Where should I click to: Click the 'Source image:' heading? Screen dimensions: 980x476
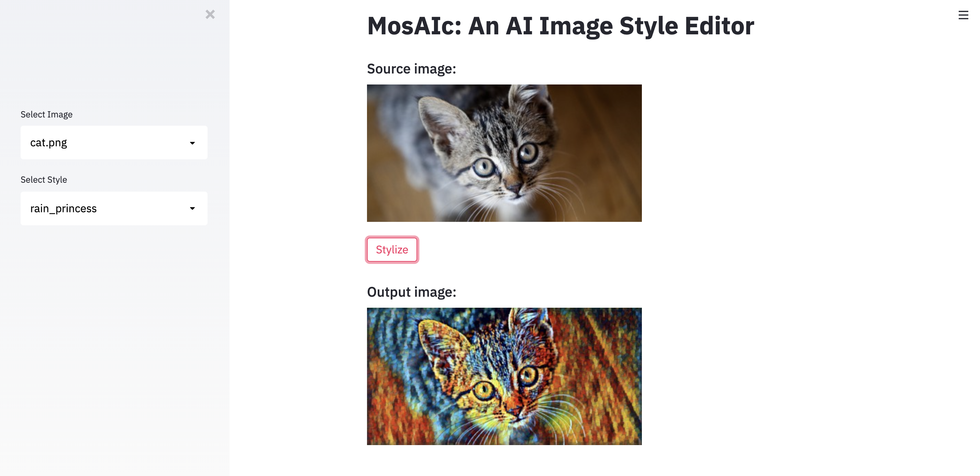click(411, 69)
